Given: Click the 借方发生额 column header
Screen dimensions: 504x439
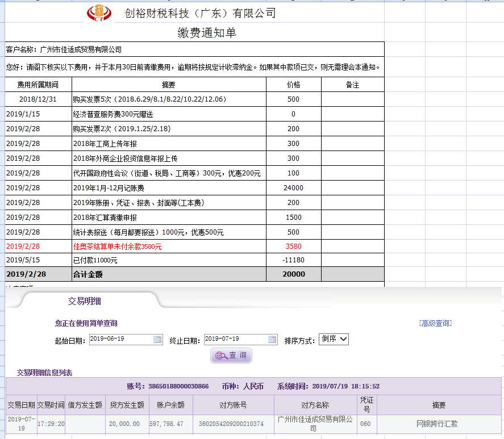Looking at the screenshot, I should [85, 405].
